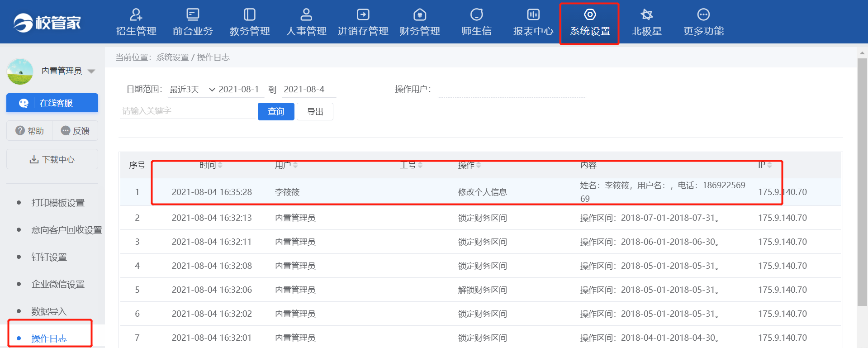Expand the 内置管理员 account dropdown arrow

click(91, 72)
